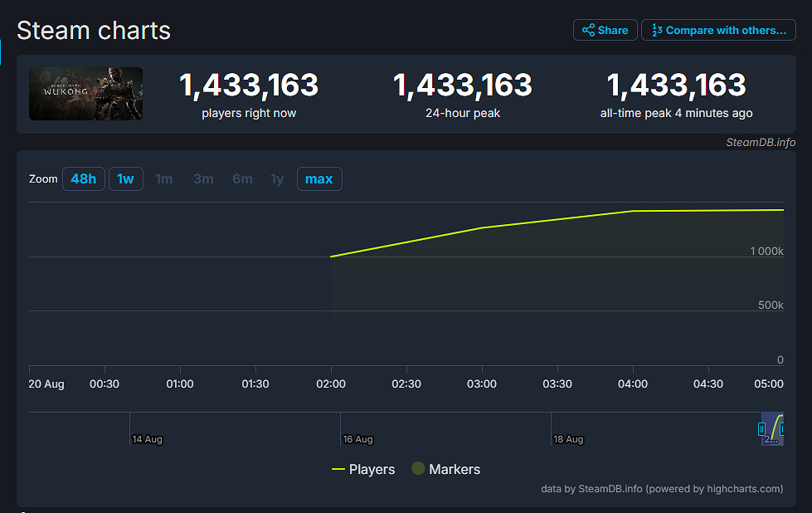Set chart zoom to 48h
The height and width of the screenshot is (513, 812).
point(84,178)
